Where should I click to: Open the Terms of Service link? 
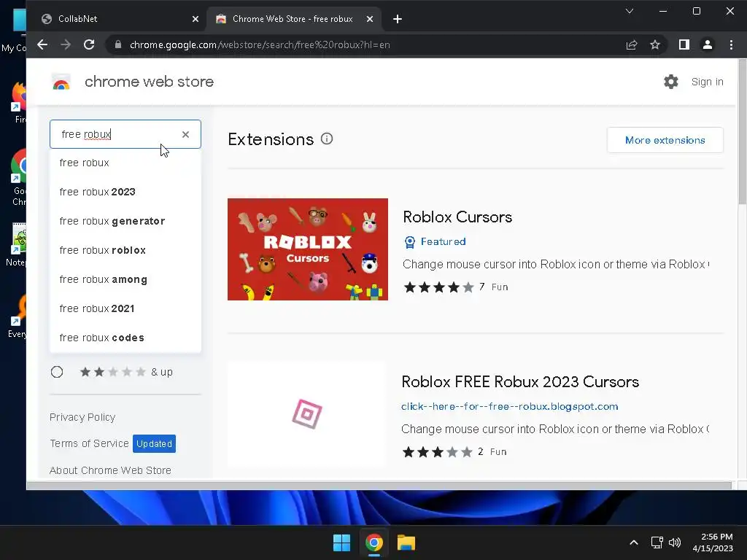pyautogui.click(x=89, y=443)
